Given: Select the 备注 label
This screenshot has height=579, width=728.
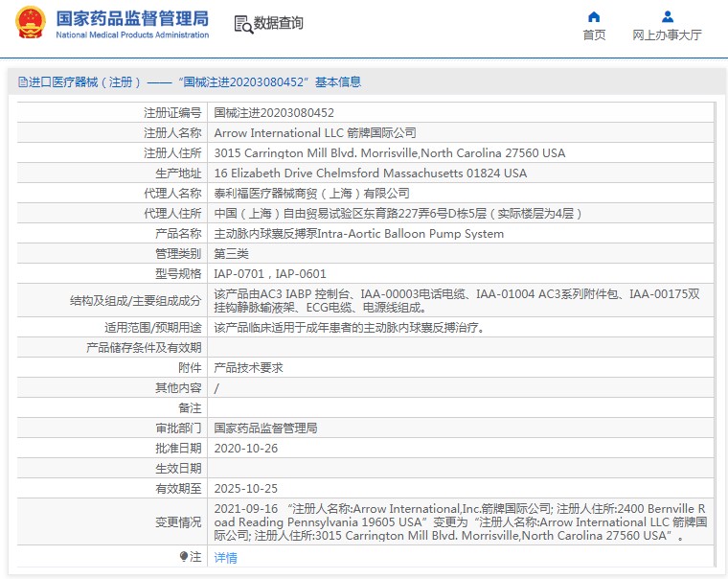Looking at the screenshot, I should 190,408.
